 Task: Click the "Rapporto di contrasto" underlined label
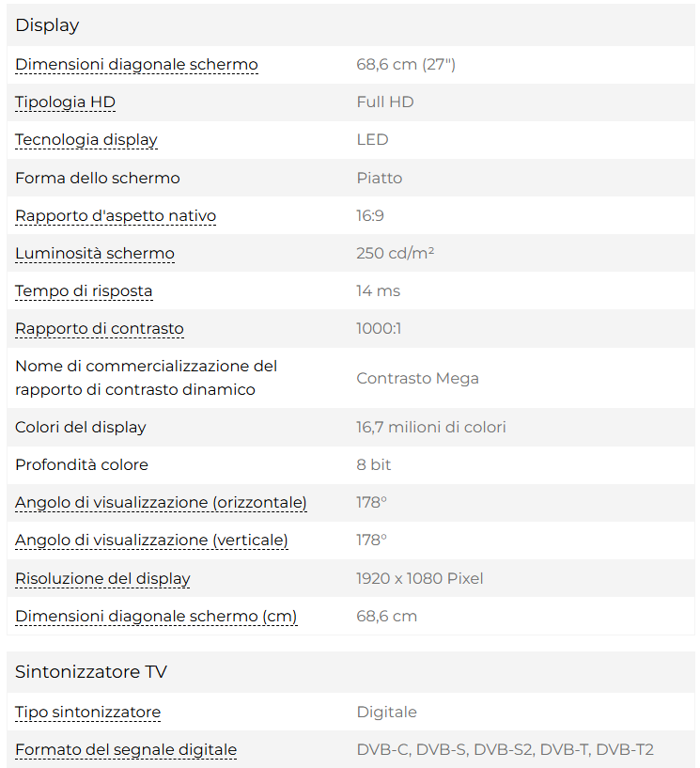tap(100, 329)
